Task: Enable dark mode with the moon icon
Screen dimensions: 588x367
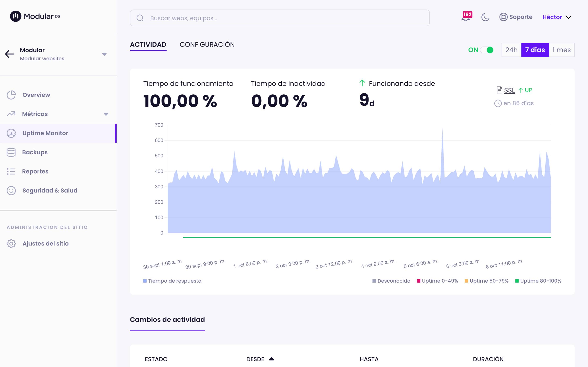Action: 486,17
